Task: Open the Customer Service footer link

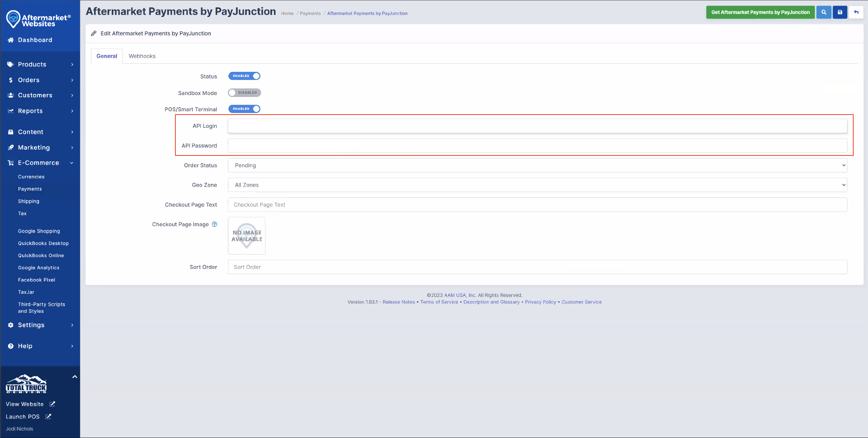Action: coord(581,302)
